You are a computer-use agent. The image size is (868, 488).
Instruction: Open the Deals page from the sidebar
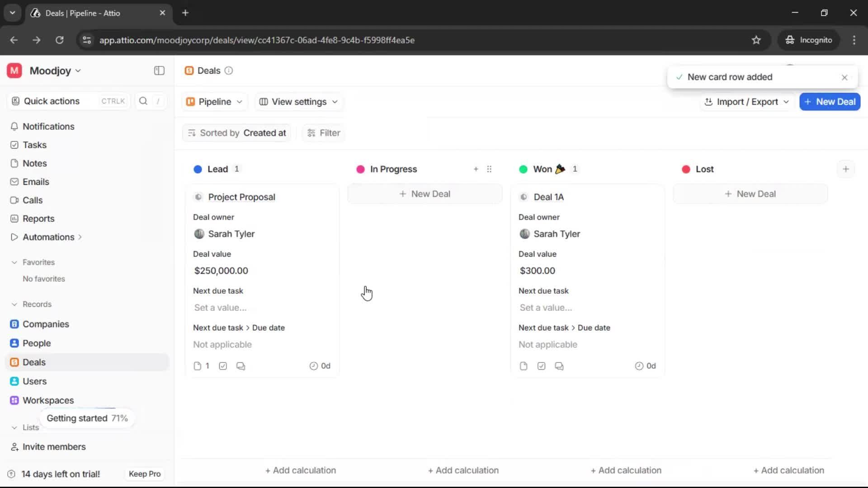[33, 362]
